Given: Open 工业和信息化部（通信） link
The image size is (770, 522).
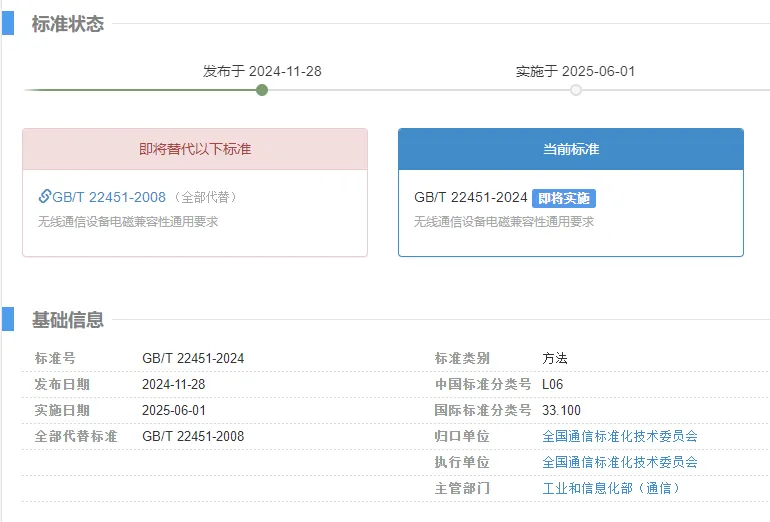Looking at the screenshot, I should tap(610, 488).
